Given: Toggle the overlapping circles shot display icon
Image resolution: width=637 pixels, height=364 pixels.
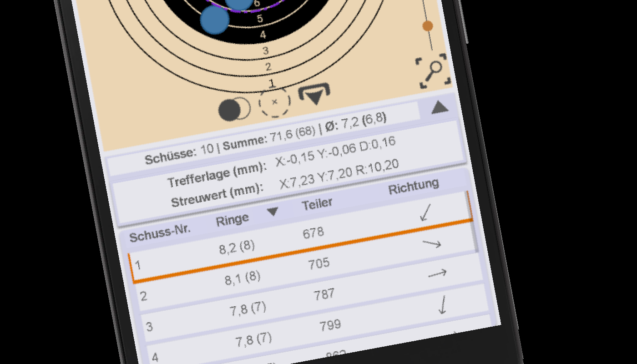Looking at the screenshot, I should tap(234, 110).
